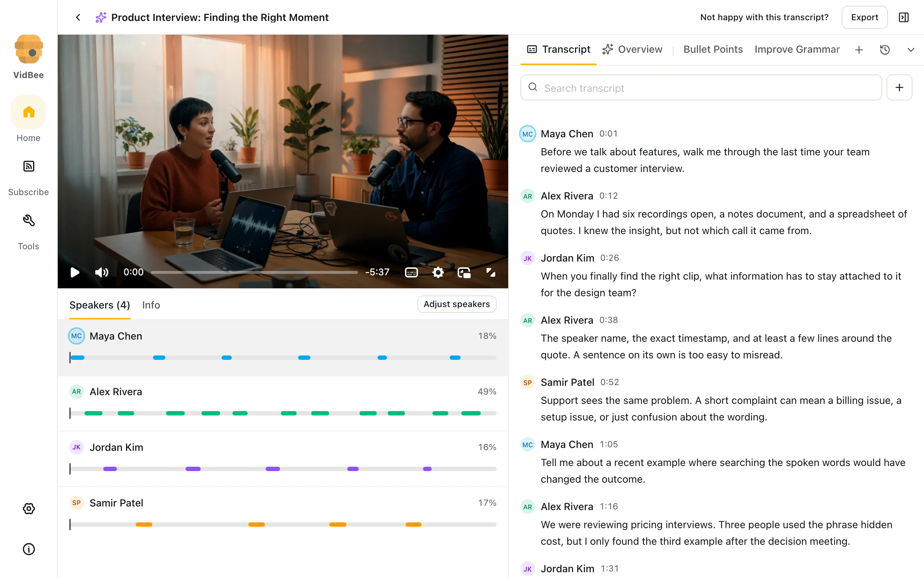The height and width of the screenshot is (578, 924).
Task: Click JK avatar at 0:26 transcript entry
Action: pos(528,258)
